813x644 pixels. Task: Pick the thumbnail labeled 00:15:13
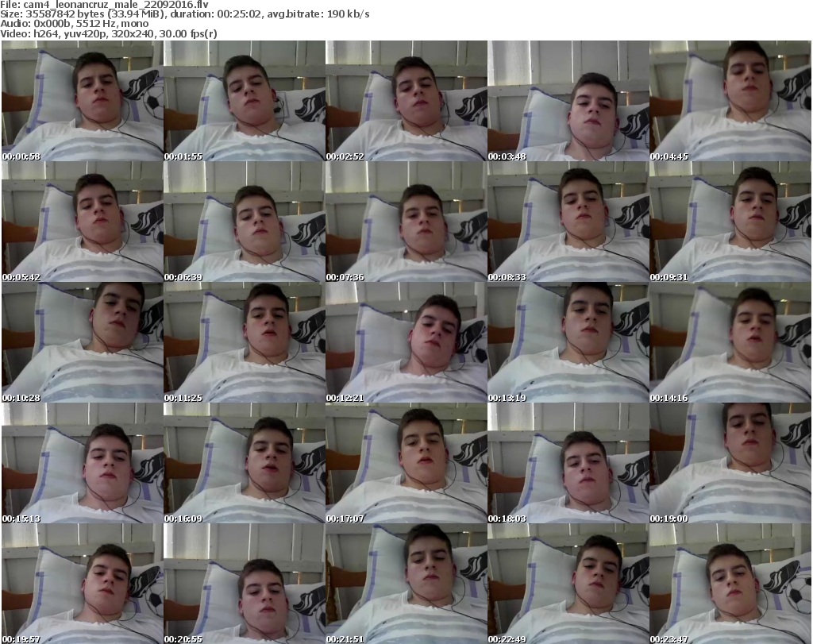(83, 464)
